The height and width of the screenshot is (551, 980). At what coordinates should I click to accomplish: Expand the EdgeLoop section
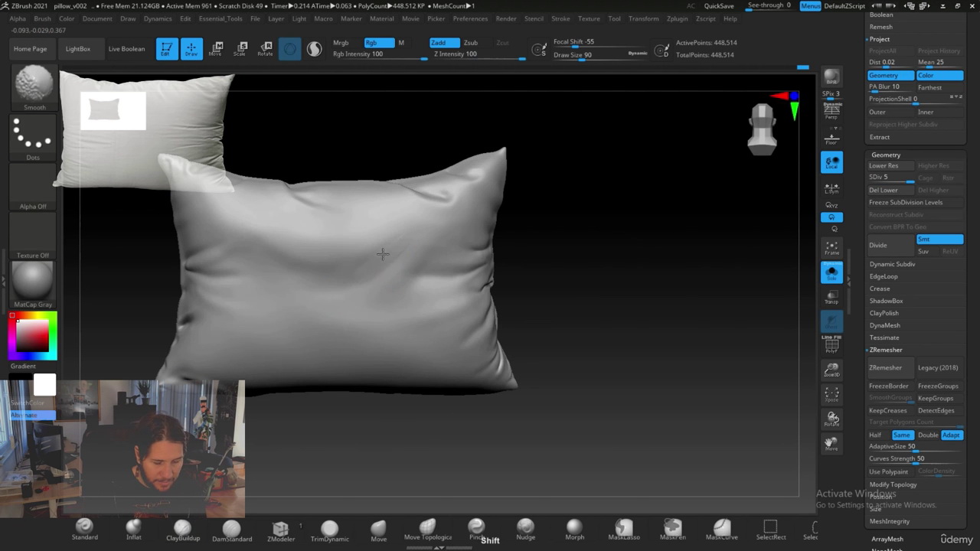884,276
